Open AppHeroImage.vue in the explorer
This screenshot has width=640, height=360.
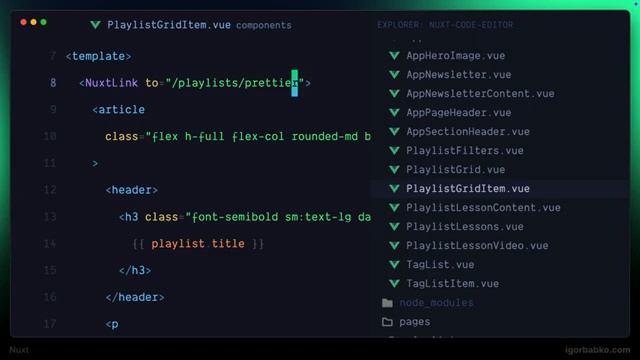(x=456, y=56)
